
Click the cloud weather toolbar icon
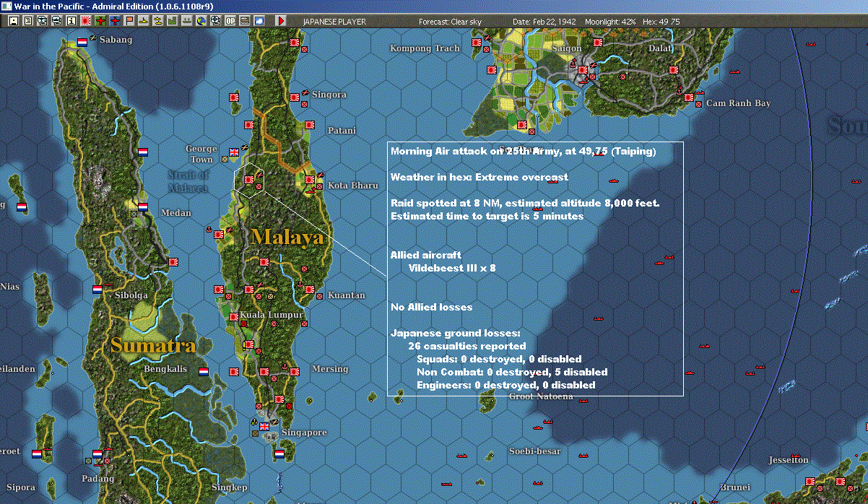click(x=259, y=21)
